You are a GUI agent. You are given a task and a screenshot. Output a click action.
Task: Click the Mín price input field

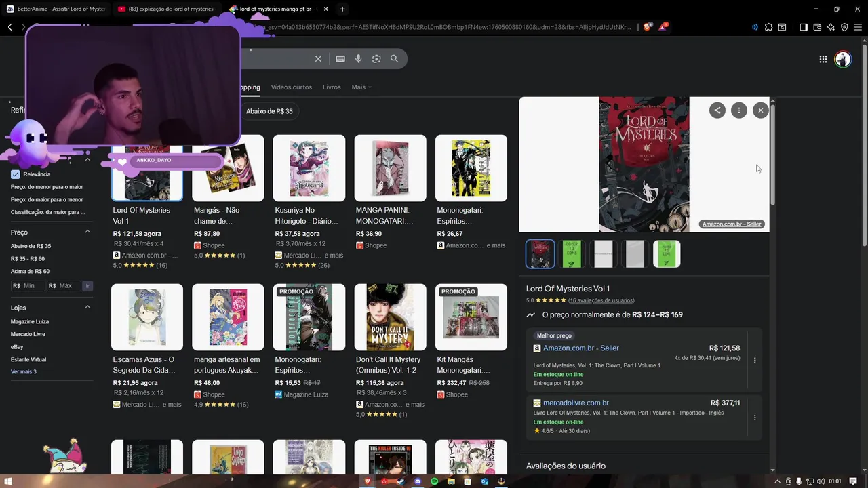28,286
